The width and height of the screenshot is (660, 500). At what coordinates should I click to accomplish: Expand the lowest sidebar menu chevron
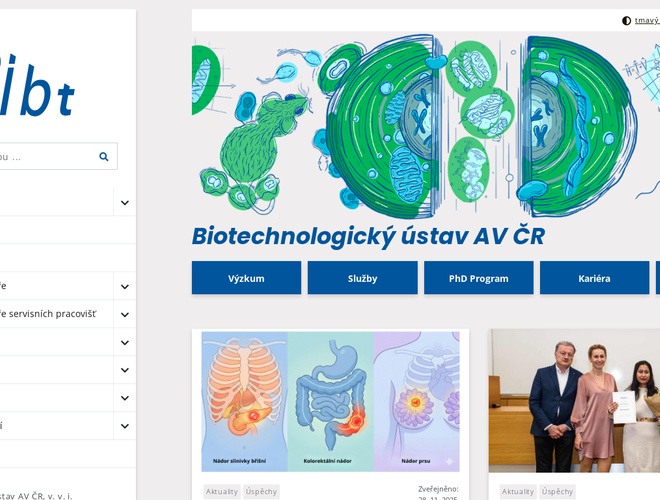(x=125, y=426)
